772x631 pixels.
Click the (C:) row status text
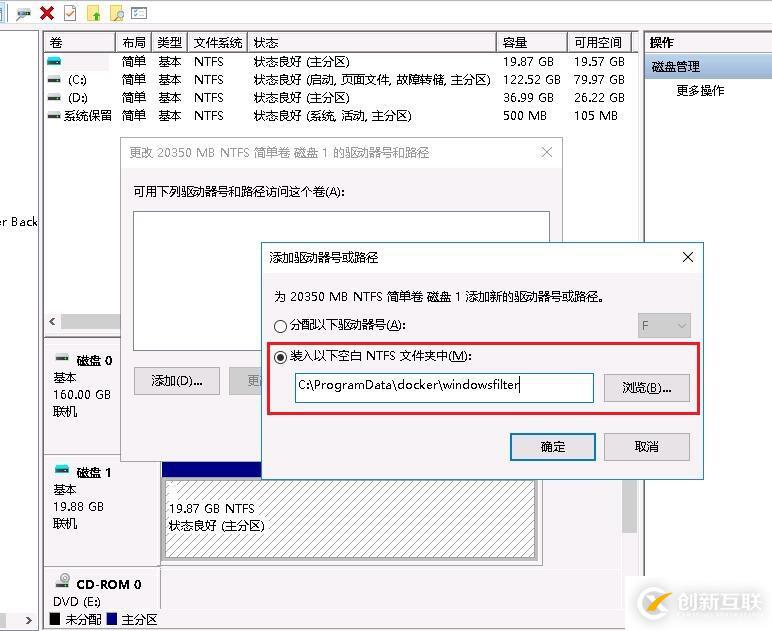coord(372,80)
